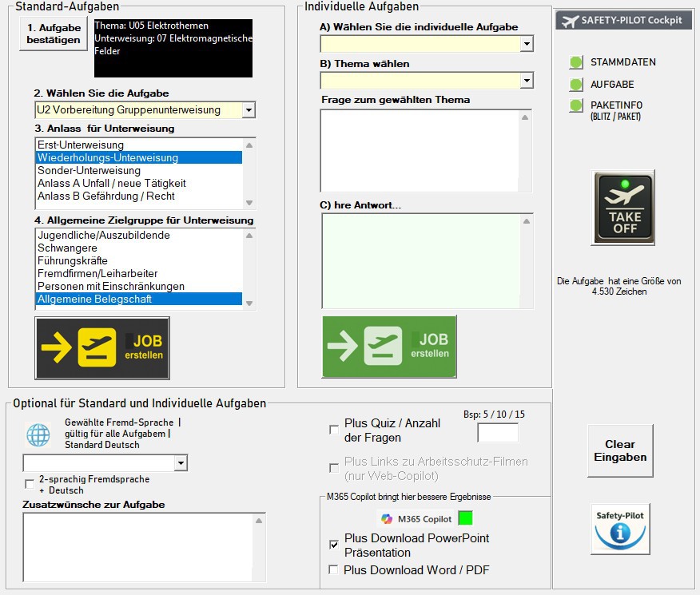Open the Safety-Pilot info icon
The image size is (700, 595).
(620, 528)
